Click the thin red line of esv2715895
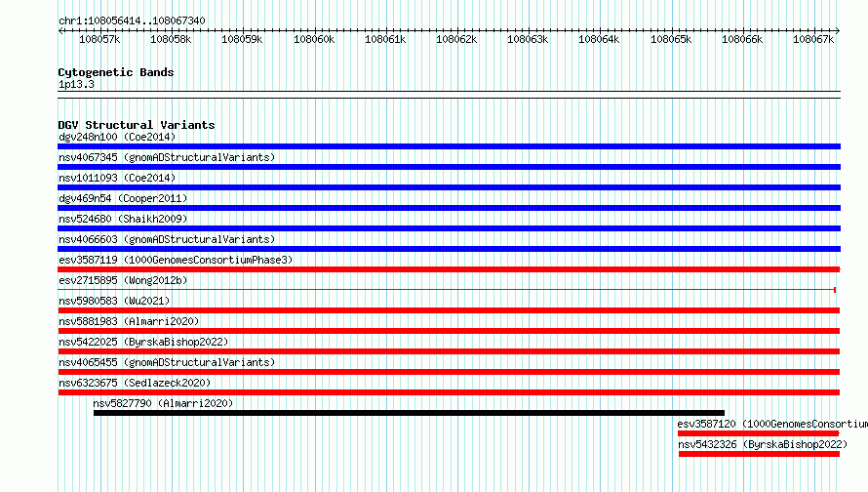Image resolution: width=868 pixels, height=492 pixels. pyautogui.click(x=447, y=290)
